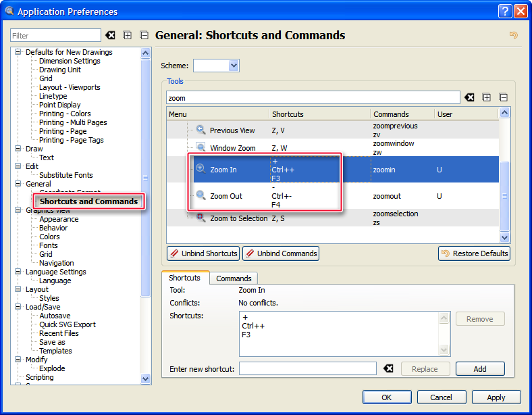This screenshot has width=532, height=415.
Task: Select Linetype in tree
Action: (53, 96)
